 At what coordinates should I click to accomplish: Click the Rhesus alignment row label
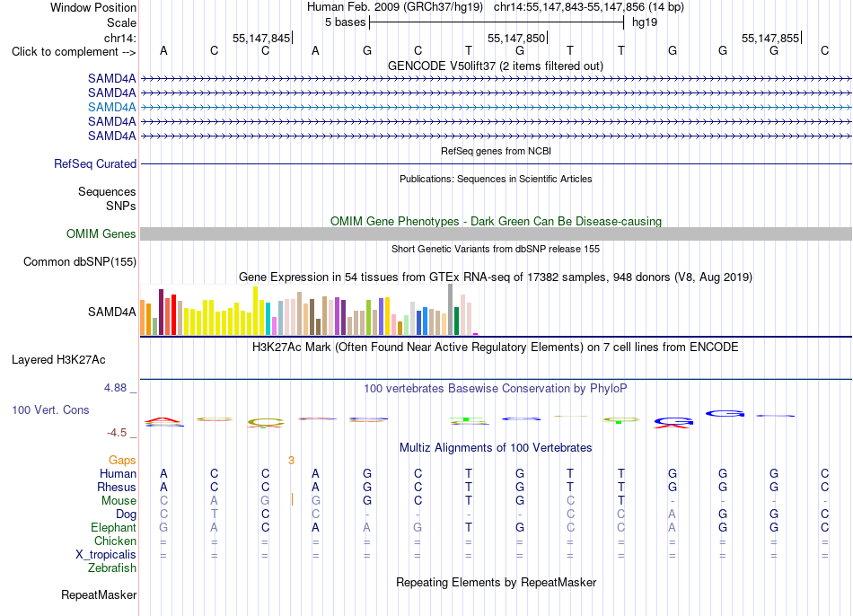[x=117, y=487]
